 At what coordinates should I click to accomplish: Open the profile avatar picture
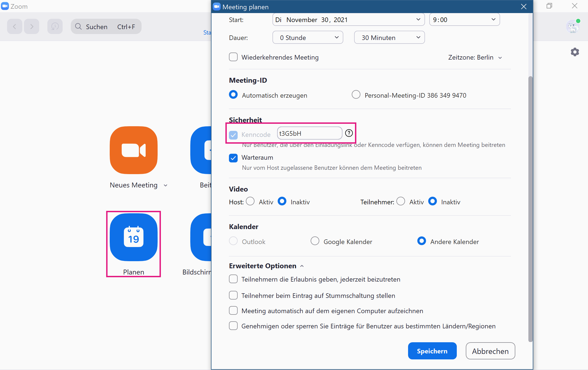point(572,27)
